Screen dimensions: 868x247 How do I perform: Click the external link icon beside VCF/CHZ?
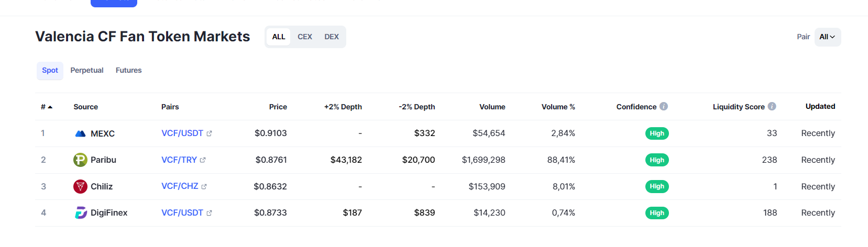click(204, 186)
